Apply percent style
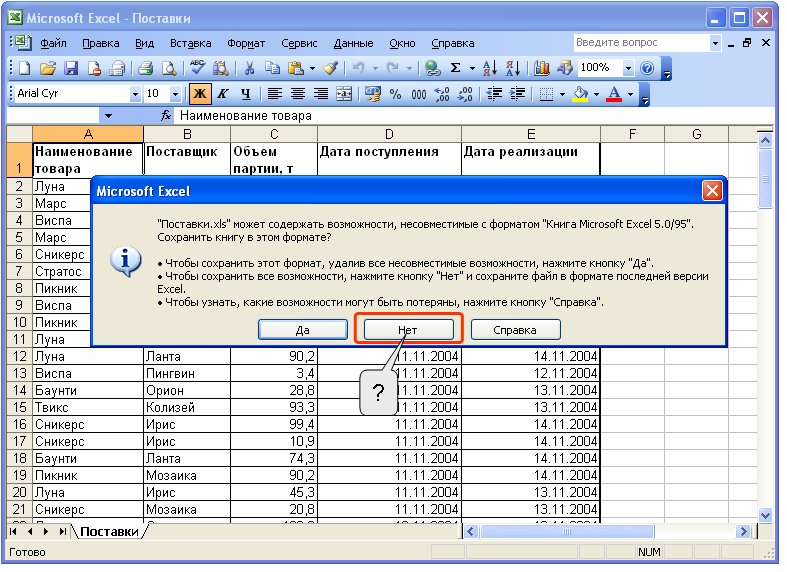This screenshot has height=572, width=787. click(x=396, y=94)
